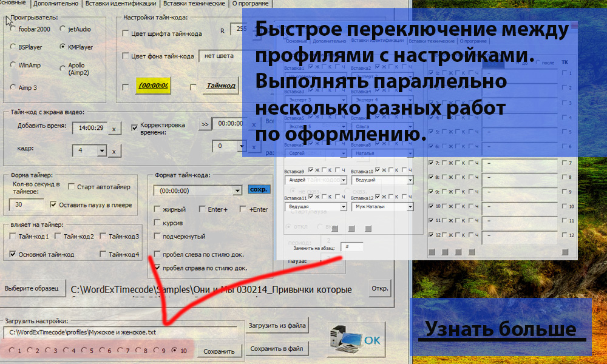Click the x button beside кадр dropdown

[x=114, y=151]
